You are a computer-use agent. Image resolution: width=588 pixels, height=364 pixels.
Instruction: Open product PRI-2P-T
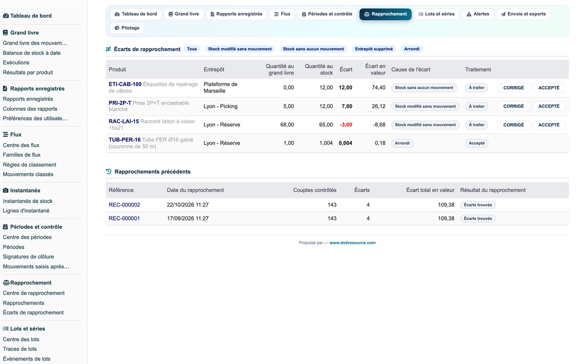[x=120, y=103]
